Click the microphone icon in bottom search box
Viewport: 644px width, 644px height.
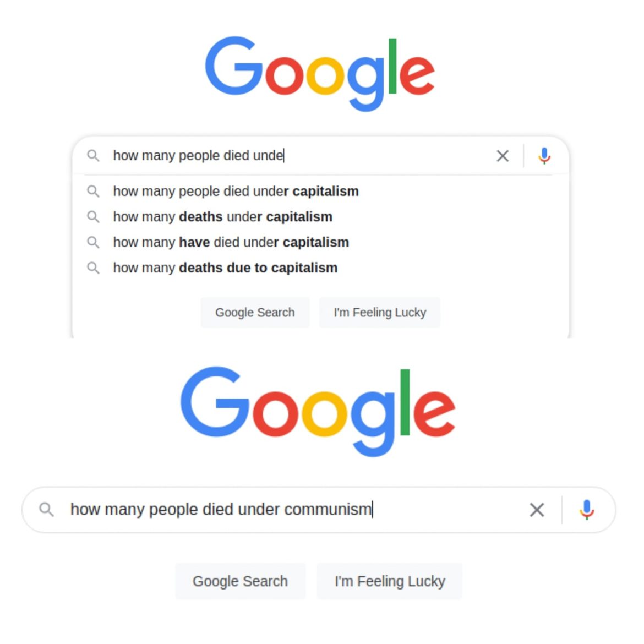587,510
